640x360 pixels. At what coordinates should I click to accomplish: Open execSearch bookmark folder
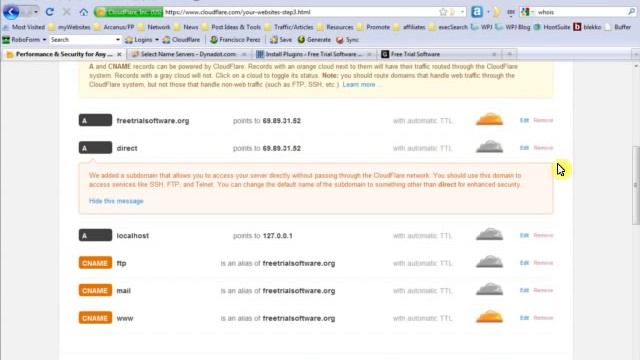pos(448,27)
